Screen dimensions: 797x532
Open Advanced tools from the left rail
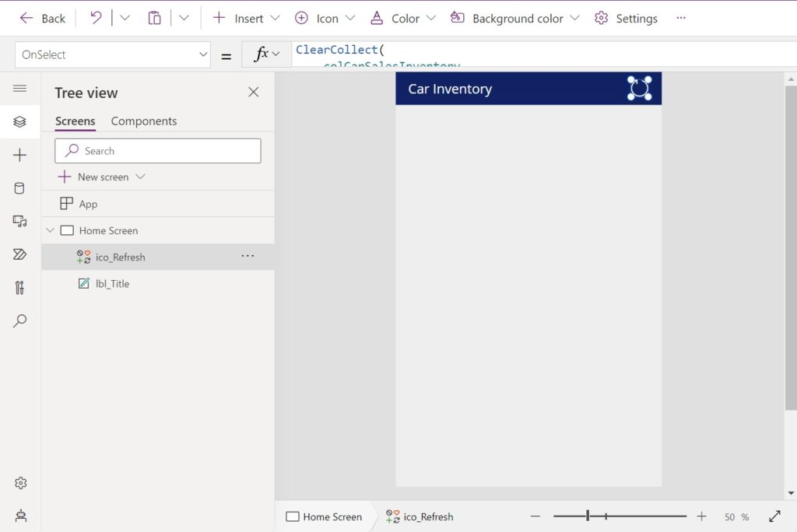click(19, 288)
